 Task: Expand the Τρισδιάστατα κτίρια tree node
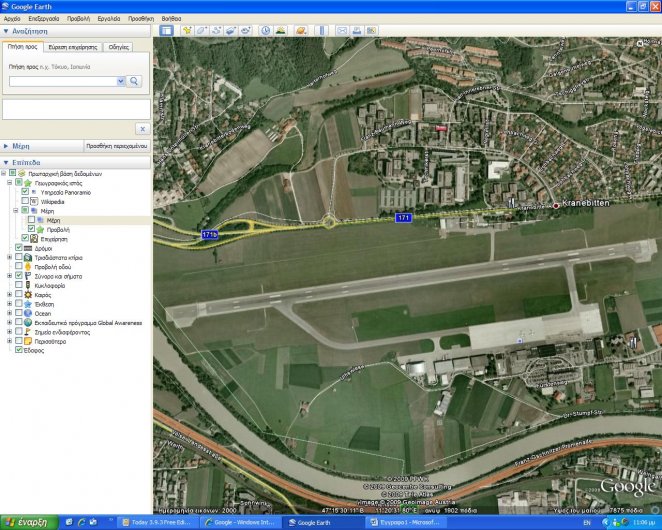(x=9, y=257)
